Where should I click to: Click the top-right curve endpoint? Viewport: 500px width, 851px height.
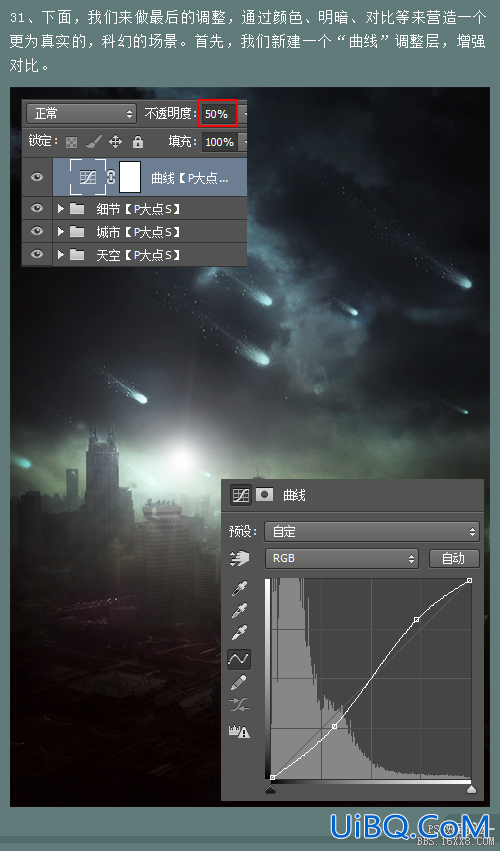click(x=470, y=581)
